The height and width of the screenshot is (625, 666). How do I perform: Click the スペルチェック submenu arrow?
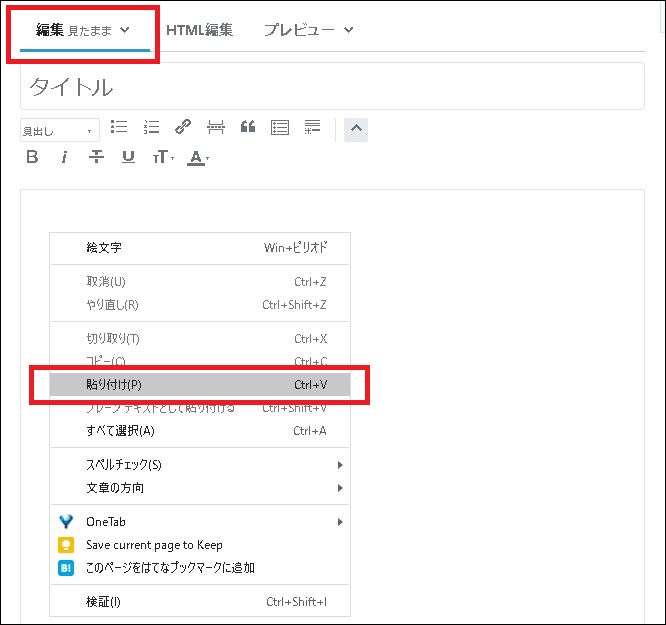(340, 465)
